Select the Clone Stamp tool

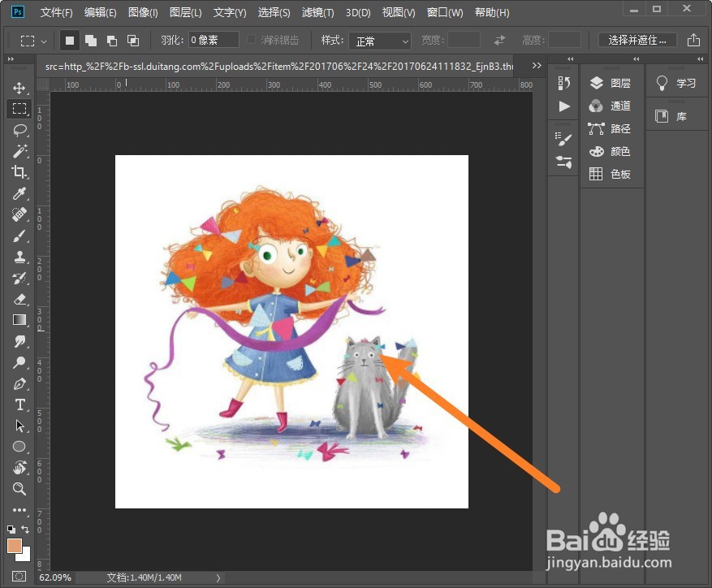click(19, 257)
